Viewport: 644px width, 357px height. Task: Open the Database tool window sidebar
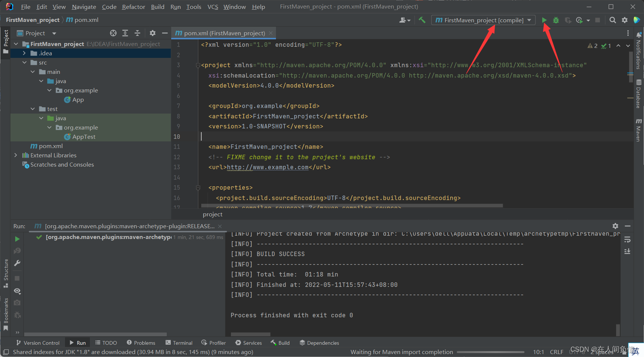coord(638,94)
